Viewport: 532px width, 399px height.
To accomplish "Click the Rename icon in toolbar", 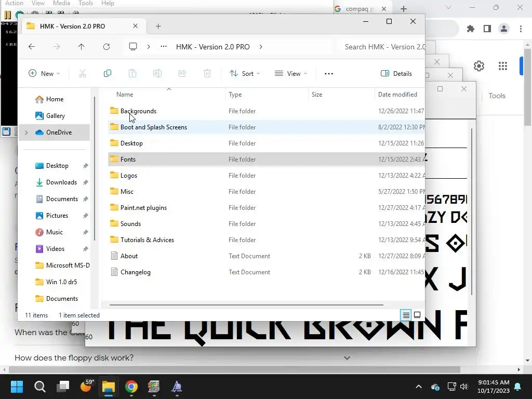I will (157, 73).
